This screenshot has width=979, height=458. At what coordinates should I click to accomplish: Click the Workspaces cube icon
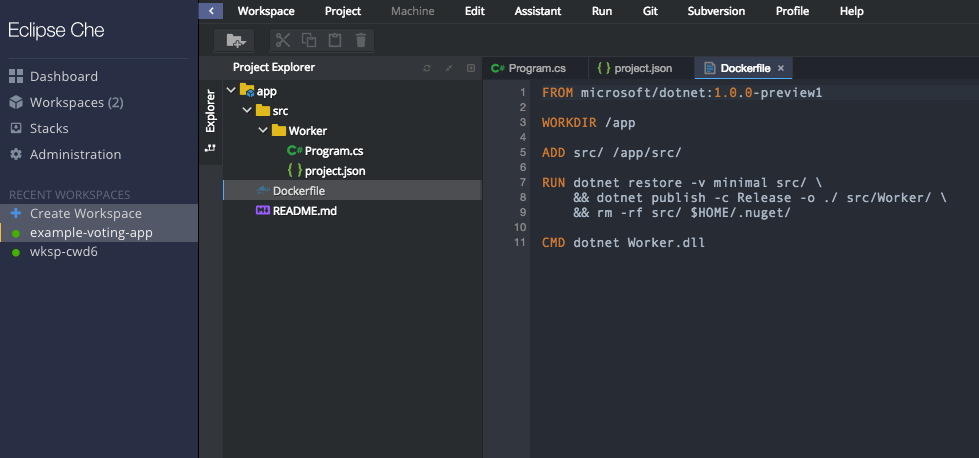pyautogui.click(x=16, y=102)
